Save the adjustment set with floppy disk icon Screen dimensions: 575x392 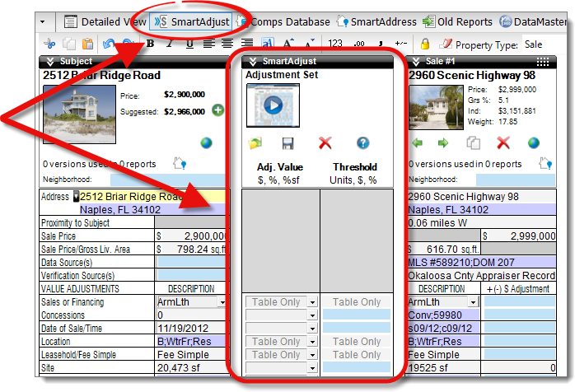click(x=288, y=143)
